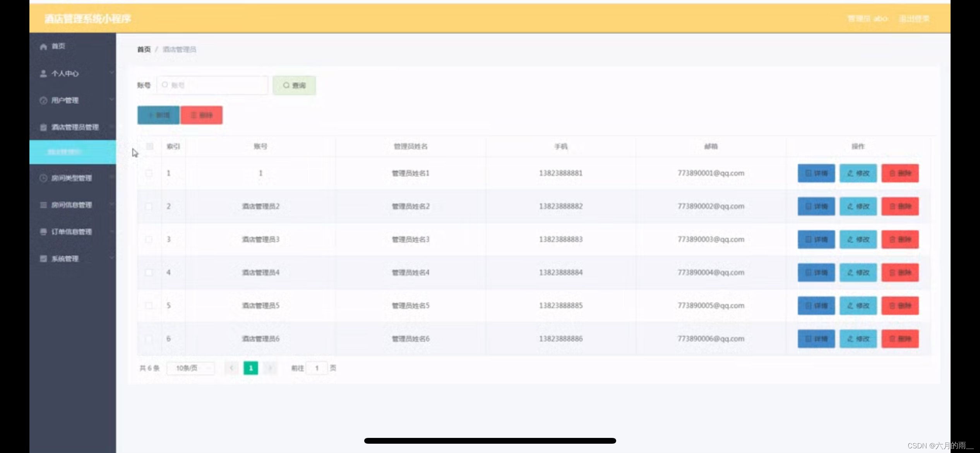980x453 pixels.
Task: Click email 773890004@qq.com cell
Action: [x=711, y=273]
